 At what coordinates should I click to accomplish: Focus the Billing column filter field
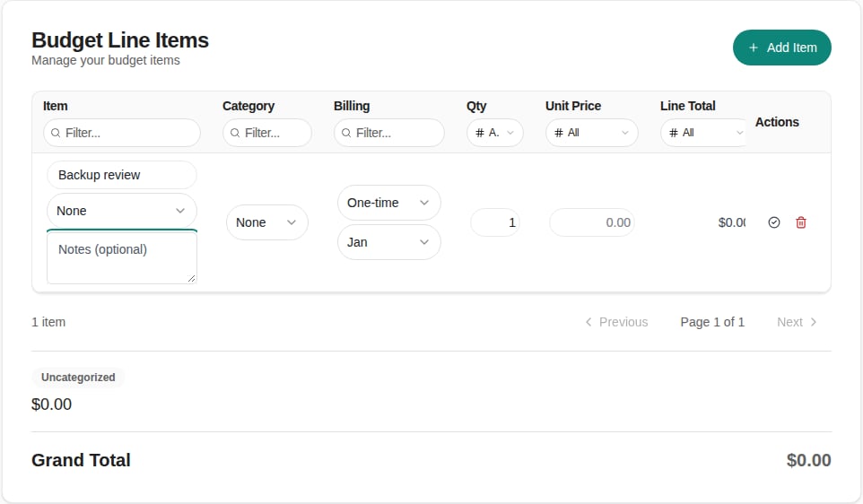coord(388,133)
